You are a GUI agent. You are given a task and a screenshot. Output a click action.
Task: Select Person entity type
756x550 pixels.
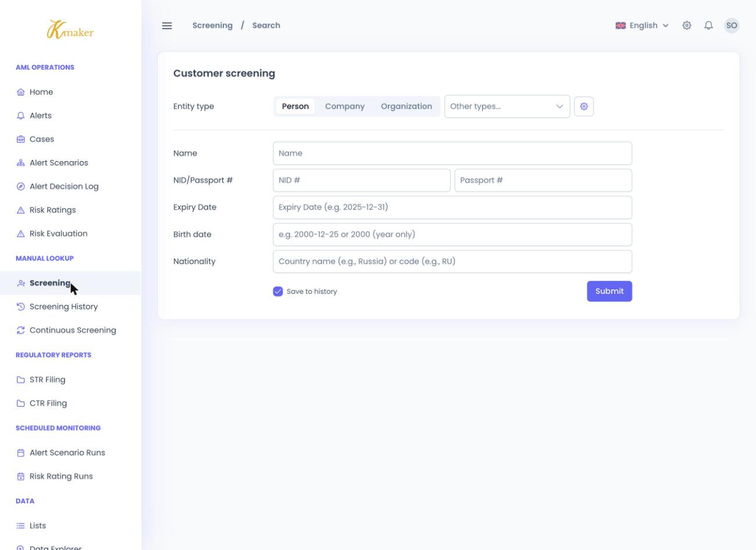point(295,107)
